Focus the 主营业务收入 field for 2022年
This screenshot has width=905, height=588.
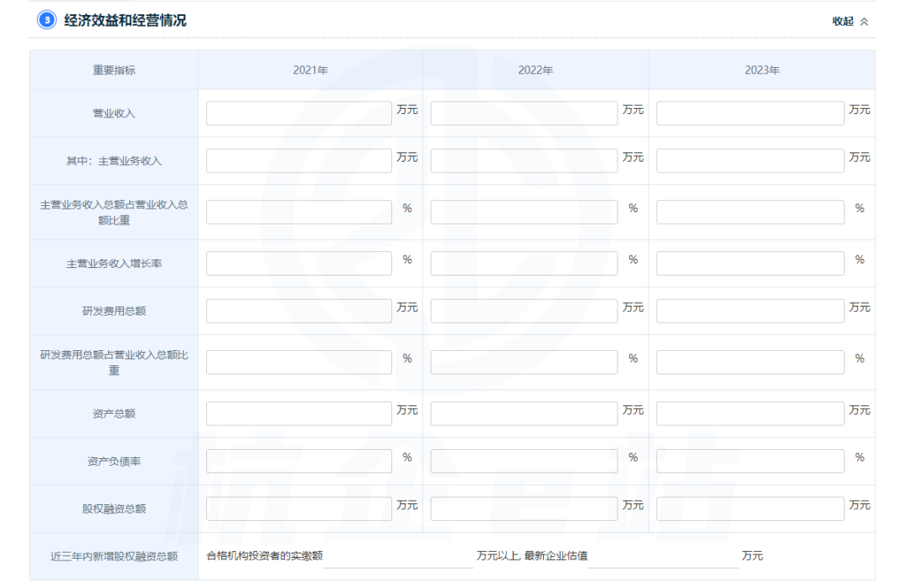pyautogui.click(x=524, y=161)
